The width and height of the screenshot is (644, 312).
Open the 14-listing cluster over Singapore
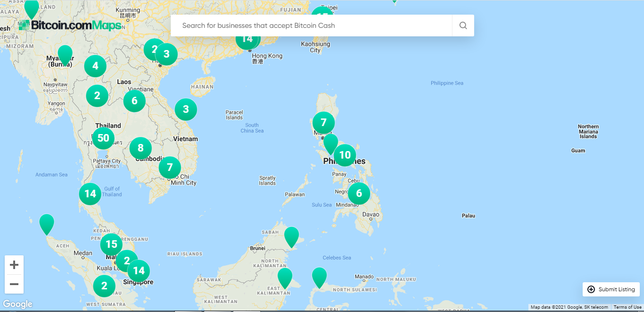139,271
